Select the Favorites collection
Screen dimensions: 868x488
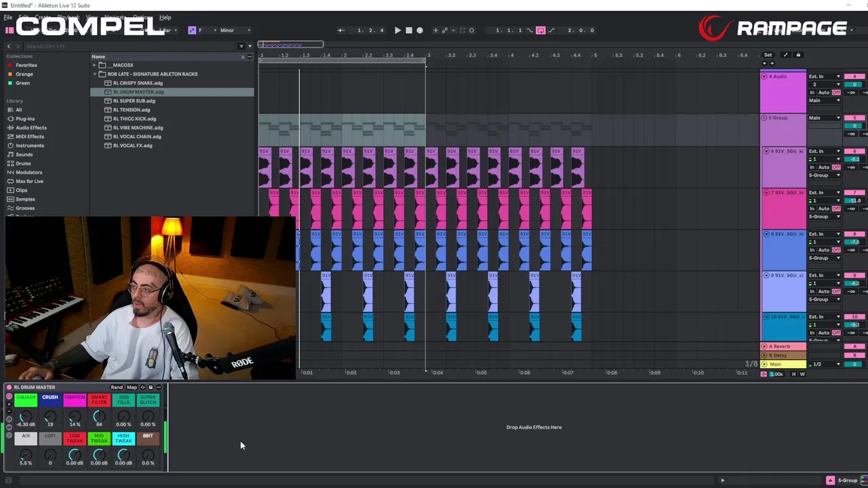26,65
